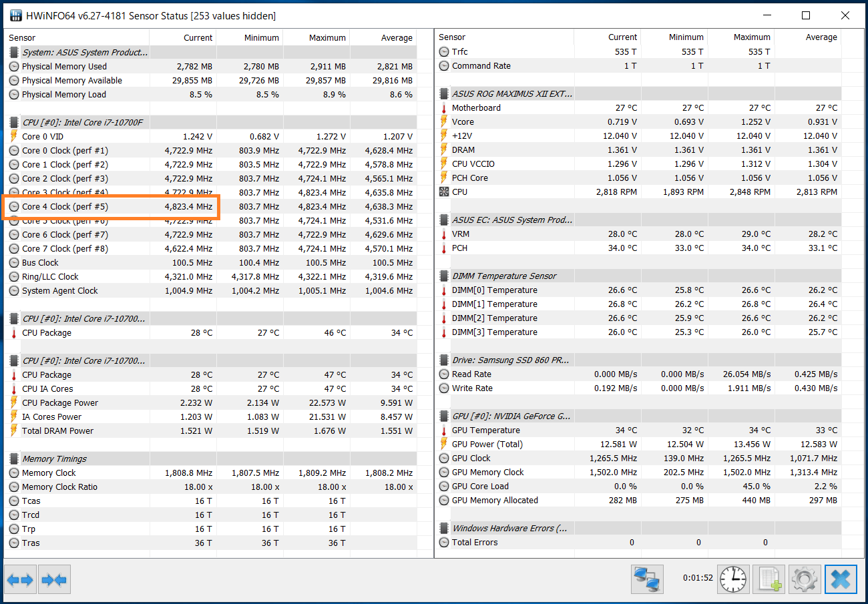Select the PCH Core voltage row
This screenshot has height=604, width=868.
(639, 178)
